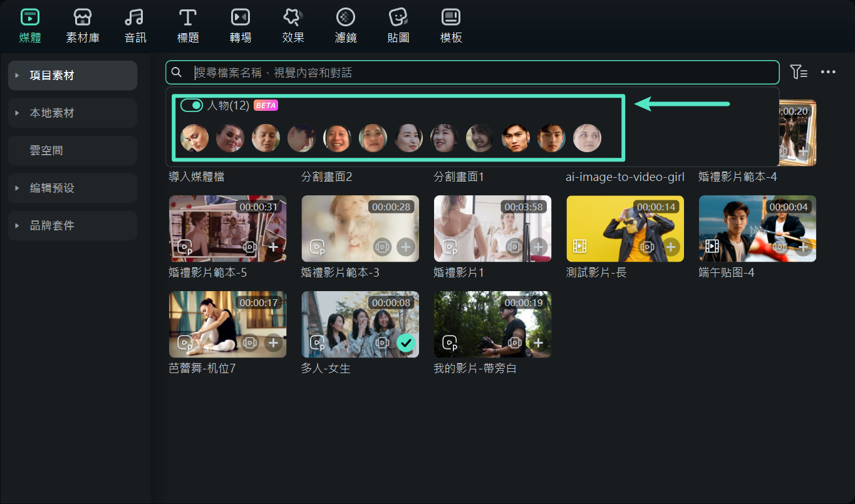Open the 雲空間 cloud space item
The width and height of the screenshot is (855, 504).
(73, 150)
